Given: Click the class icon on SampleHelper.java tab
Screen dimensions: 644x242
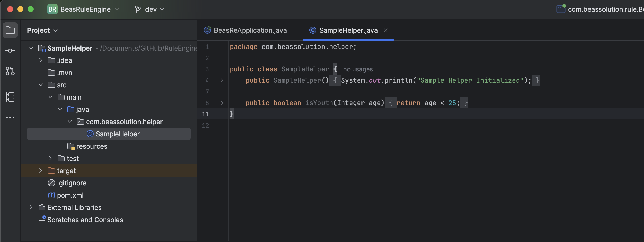Looking at the screenshot, I should click(313, 30).
